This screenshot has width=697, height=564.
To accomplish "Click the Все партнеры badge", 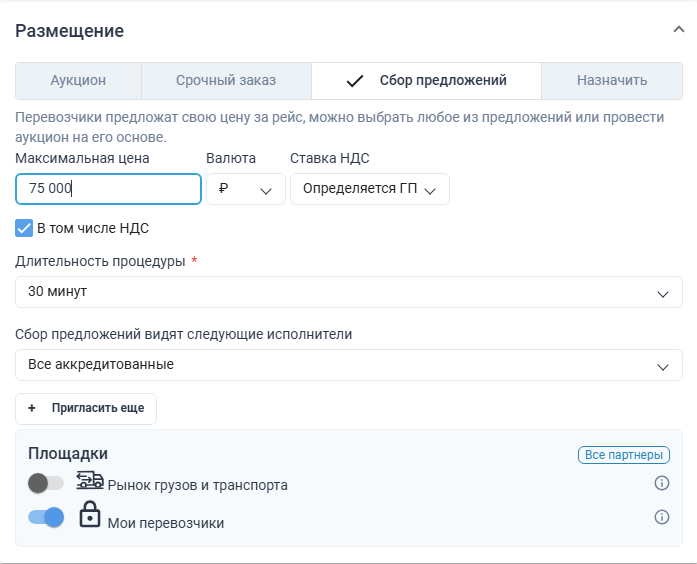I will 624,455.
